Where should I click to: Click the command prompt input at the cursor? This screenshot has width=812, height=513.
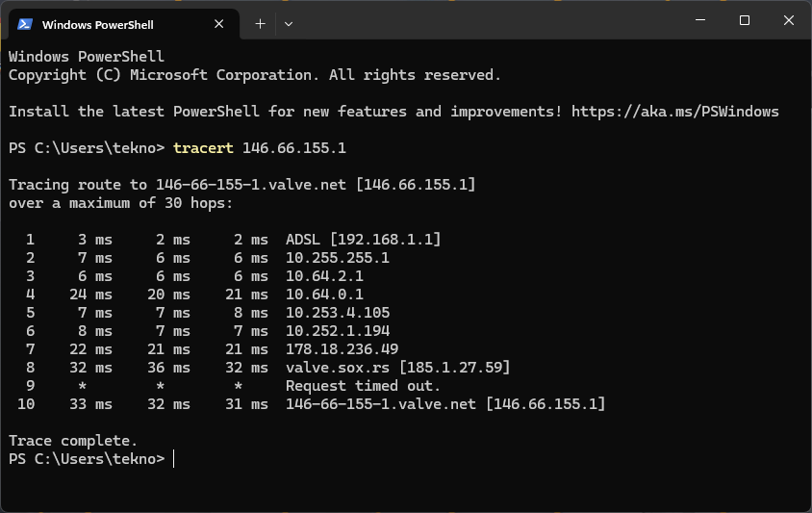[x=174, y=459]
